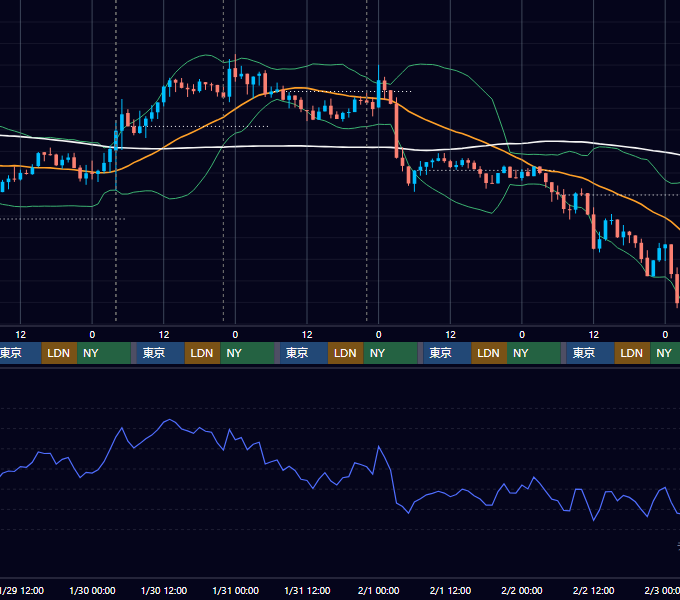Select the LDN session block for 2/1
The image size is (680, 600).
click(x=489, y=353)
